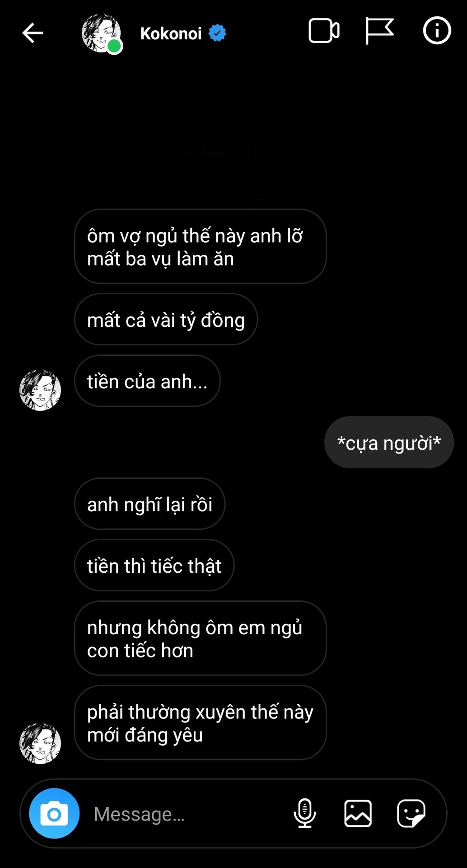This screenshot has width=467, height=868.
Task: Tap the Kokonoi username in header
Action: [x=171, y=33]
